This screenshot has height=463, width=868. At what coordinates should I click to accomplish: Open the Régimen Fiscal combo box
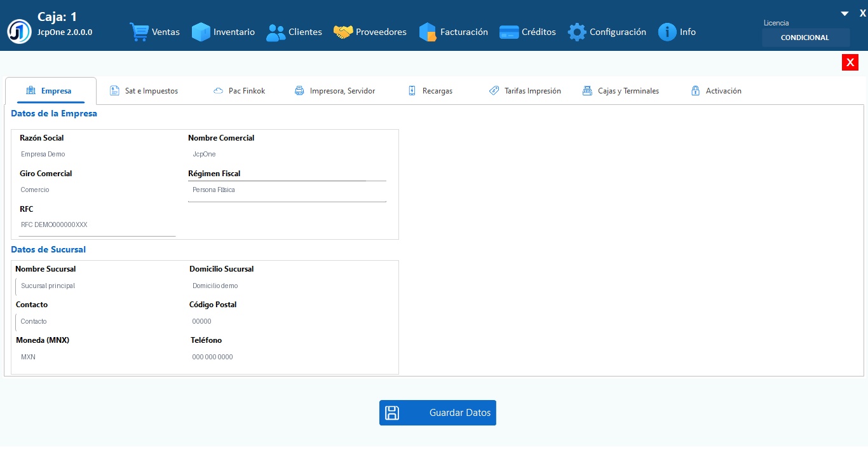tap(287, 190)
